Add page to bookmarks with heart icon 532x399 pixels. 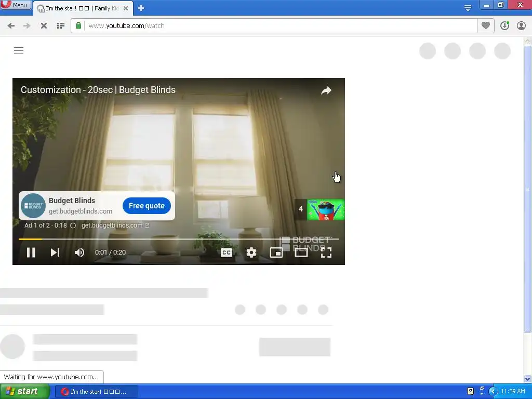(486, 25)
